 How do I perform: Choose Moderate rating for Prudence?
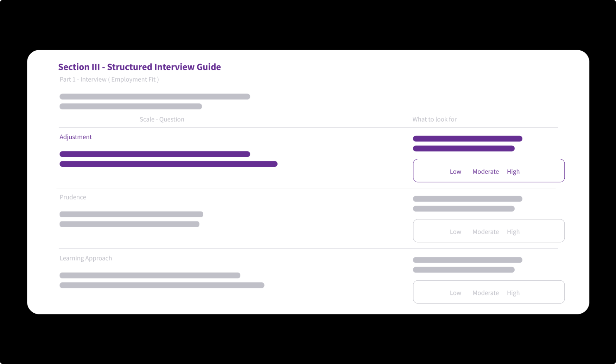coord(485,232)
